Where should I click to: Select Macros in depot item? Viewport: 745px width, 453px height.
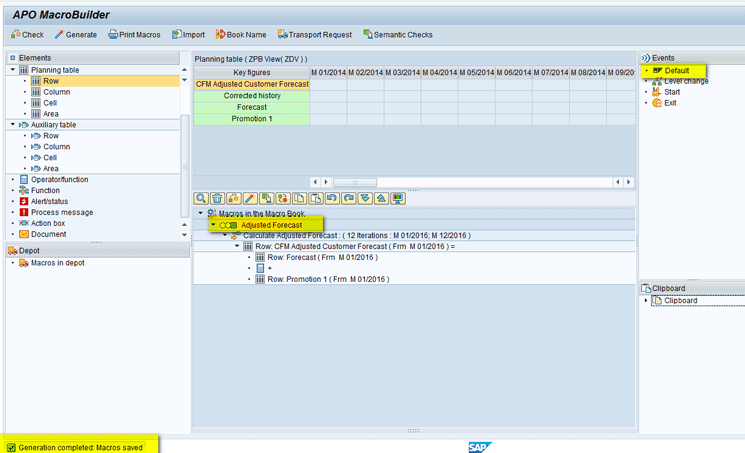57,263
